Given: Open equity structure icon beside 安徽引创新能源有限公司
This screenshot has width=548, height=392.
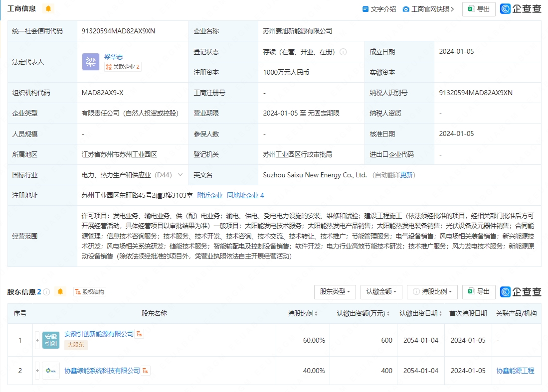Looking at the screenshot, I should 140,334.
